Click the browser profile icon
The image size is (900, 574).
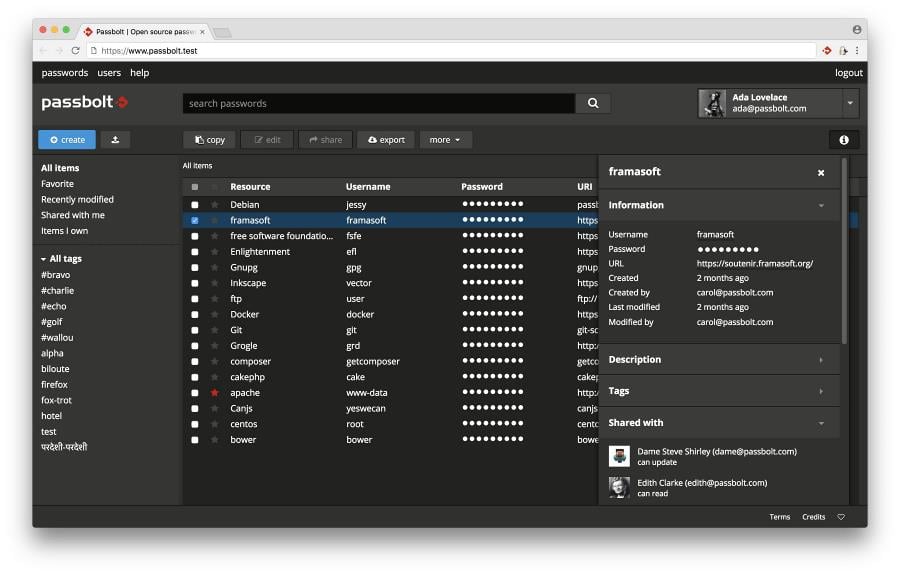point(856,29)
